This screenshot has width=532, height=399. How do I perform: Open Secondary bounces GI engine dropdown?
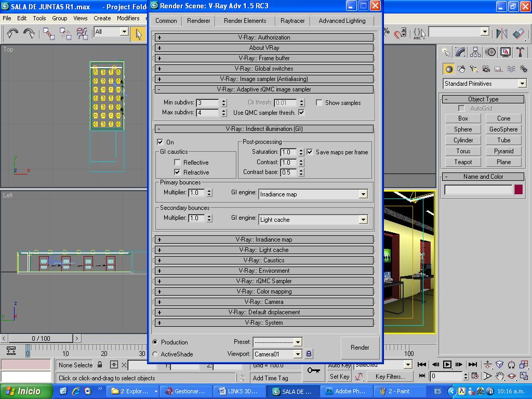363,220
